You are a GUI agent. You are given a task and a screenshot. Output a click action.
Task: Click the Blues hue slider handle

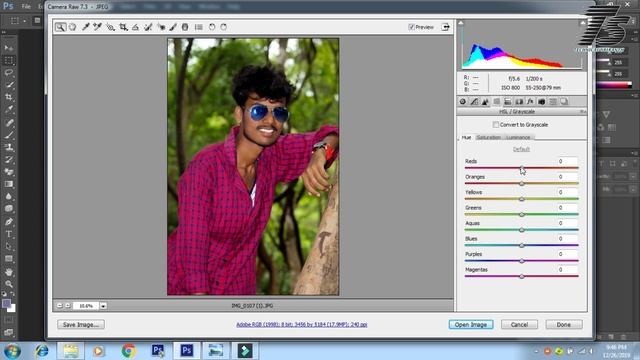[522, 245]
